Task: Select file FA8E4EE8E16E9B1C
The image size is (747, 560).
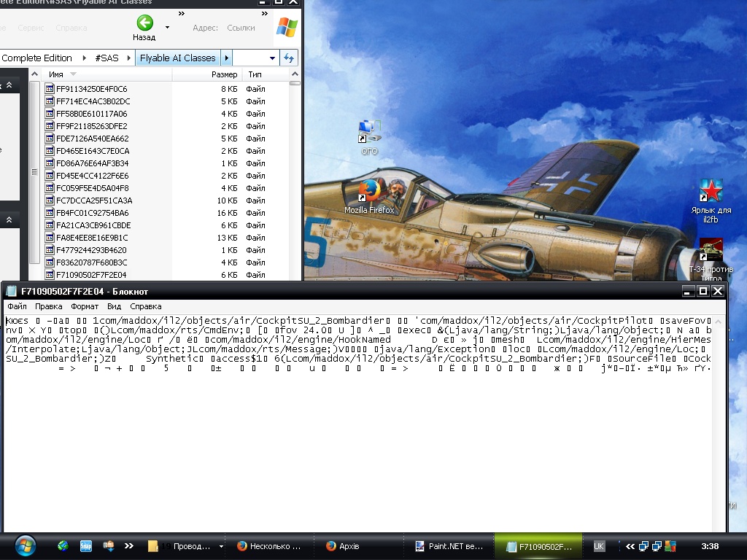Action: point(92,237)
